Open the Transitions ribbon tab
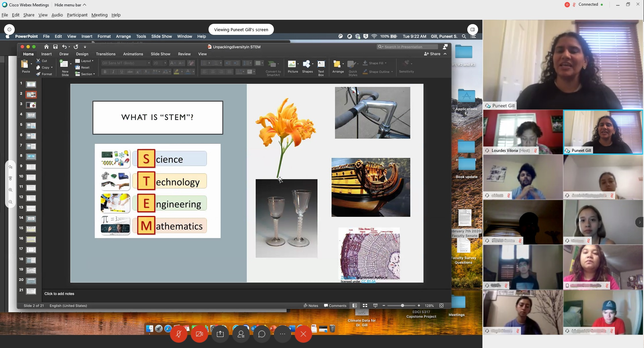 106,54
